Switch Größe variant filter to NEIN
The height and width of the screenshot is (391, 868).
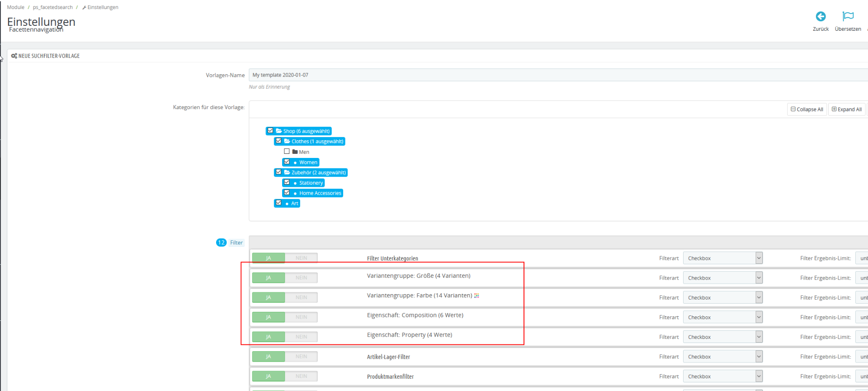[301, 278]
